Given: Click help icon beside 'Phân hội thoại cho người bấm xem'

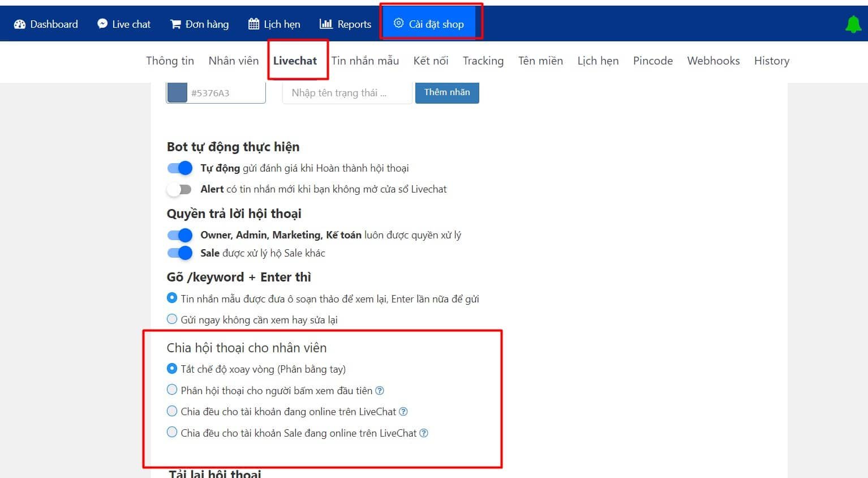Looking at the screenshot, I should pos(380,390).
